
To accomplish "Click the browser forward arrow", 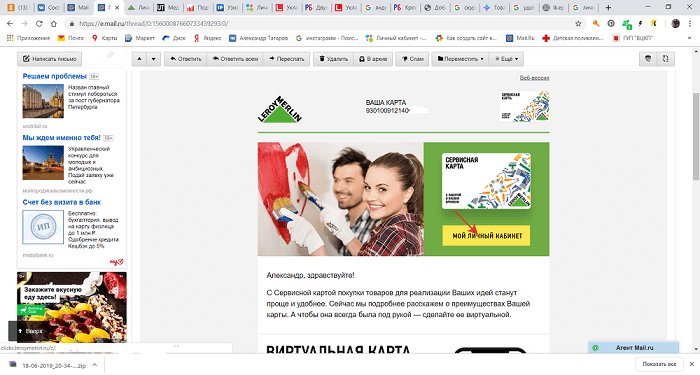I will pyautogui.click(x=25, y=23).
